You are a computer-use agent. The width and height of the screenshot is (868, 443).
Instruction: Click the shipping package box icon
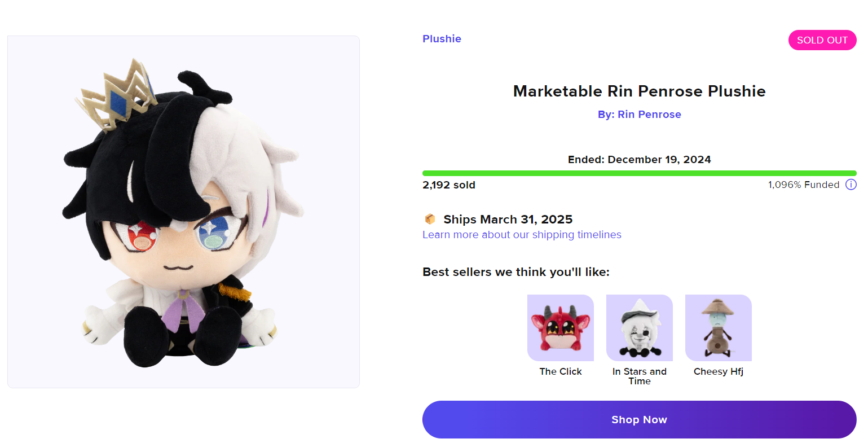pos(430,219)
